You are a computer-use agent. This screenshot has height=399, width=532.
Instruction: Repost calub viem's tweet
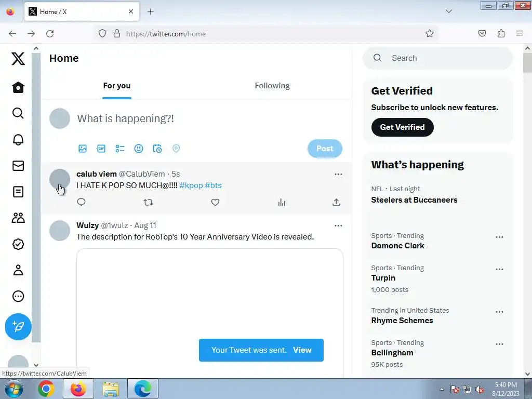(x=148, y=203)
